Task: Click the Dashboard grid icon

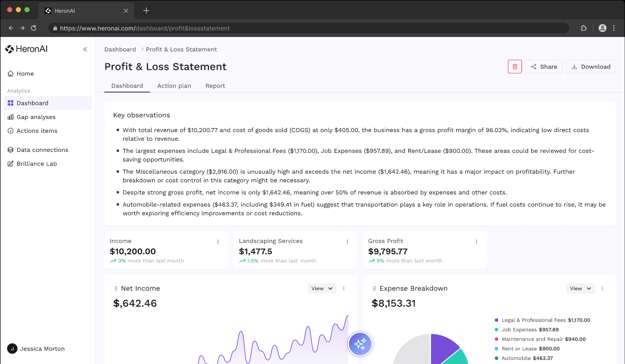Action: point(11,103)
